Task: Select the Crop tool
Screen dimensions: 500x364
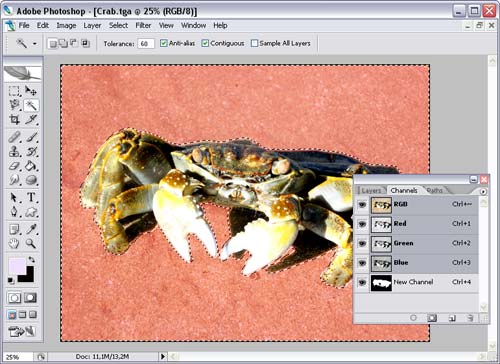Action: click(x=14, y=119)
